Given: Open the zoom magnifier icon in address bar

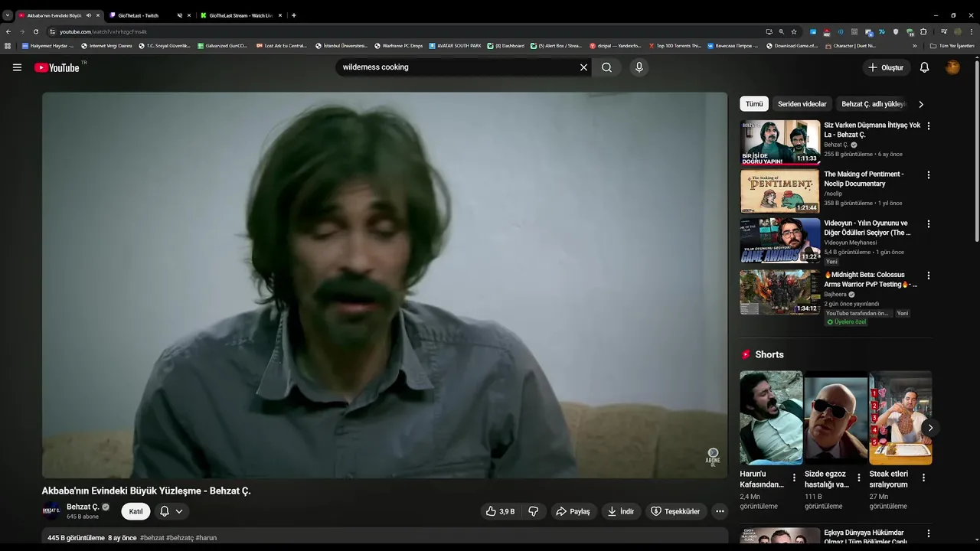Looking at the screenshot, I should click(x=781, y=31).
